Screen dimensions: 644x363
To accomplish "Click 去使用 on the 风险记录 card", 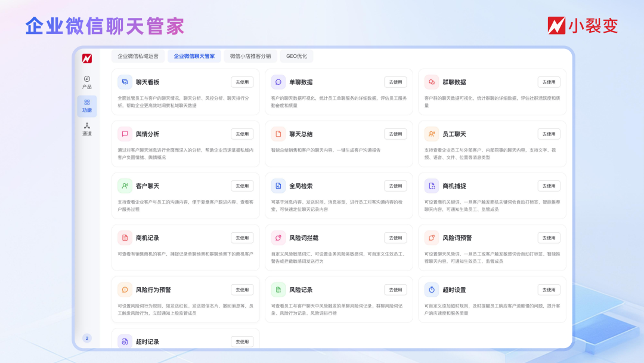I will point(395,290).
